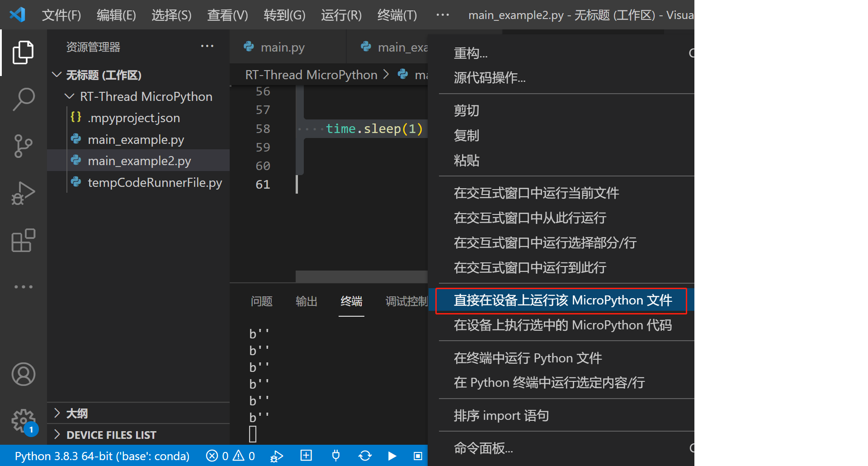
Task: Choose 在终端中运行 Python 文件 from context menu
Action: pos(528,358)
